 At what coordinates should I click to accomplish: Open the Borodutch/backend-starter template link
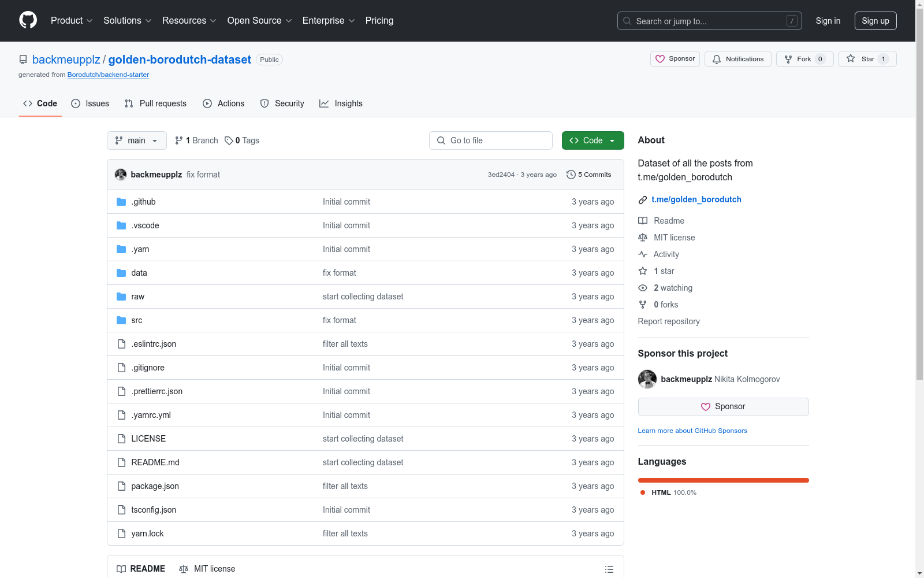[x=108, y=75]
